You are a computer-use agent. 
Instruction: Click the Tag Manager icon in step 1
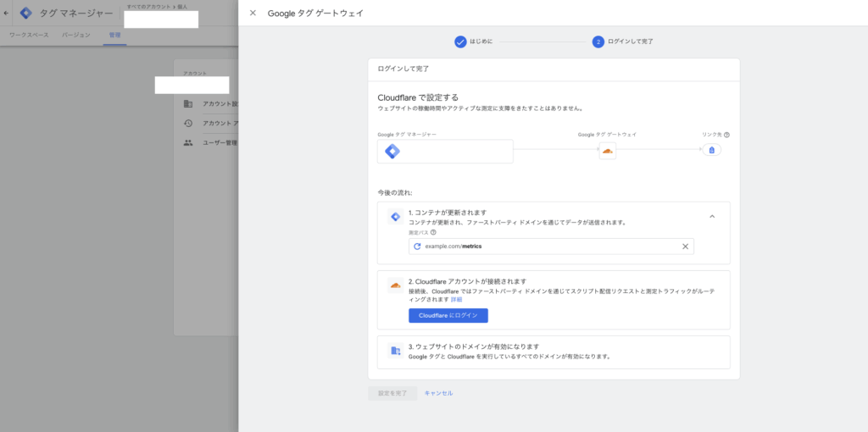click(x=395, y=217)
